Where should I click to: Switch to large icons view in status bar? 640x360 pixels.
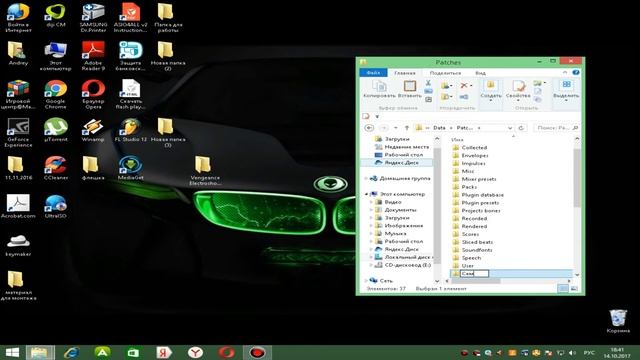574,289
